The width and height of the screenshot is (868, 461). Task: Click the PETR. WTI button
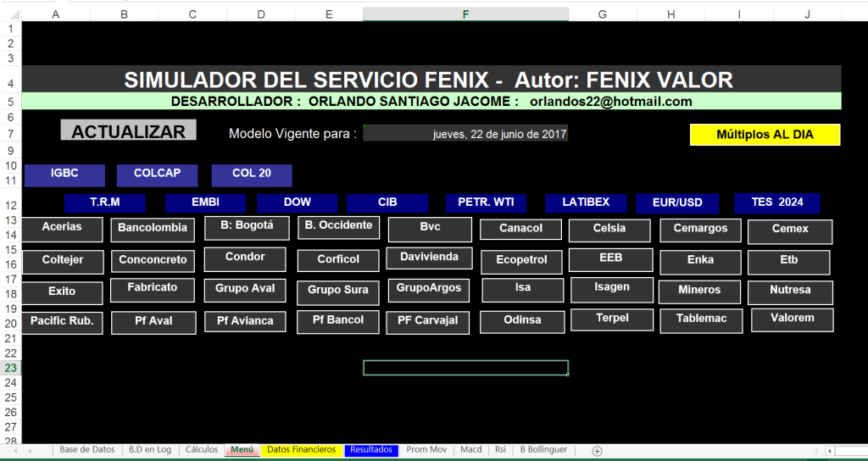(x=486, y=203)
